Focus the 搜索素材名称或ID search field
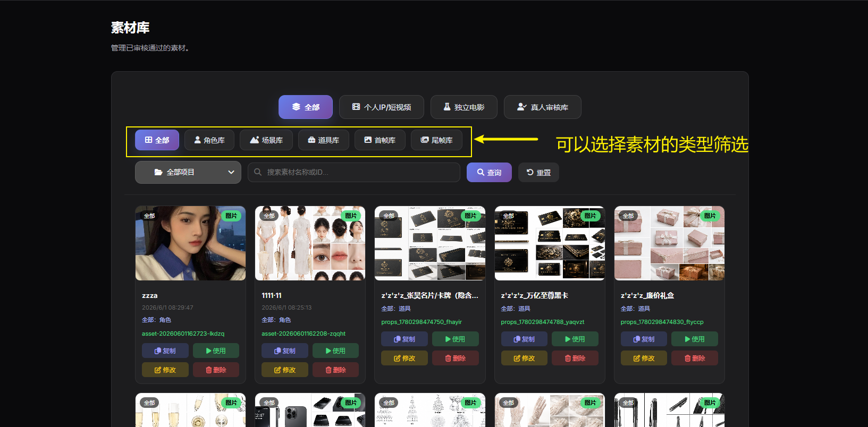Screen dimensions: 868x427 pos(354,172)
